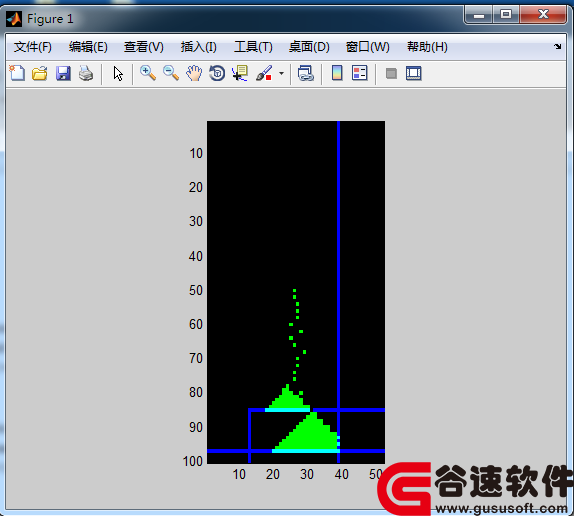
Task: Click the New Figure icon
Action: (17, 73)
